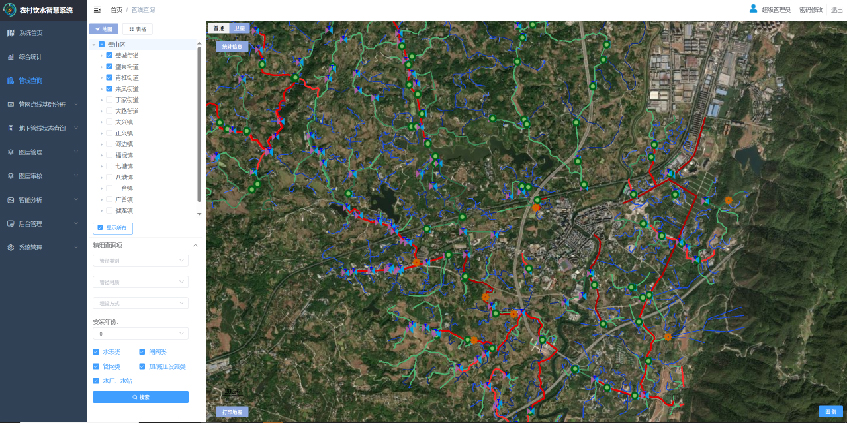Screen dimensions: 848x424
Task: Click the 退出 logout link
Action: click(837, 10)
